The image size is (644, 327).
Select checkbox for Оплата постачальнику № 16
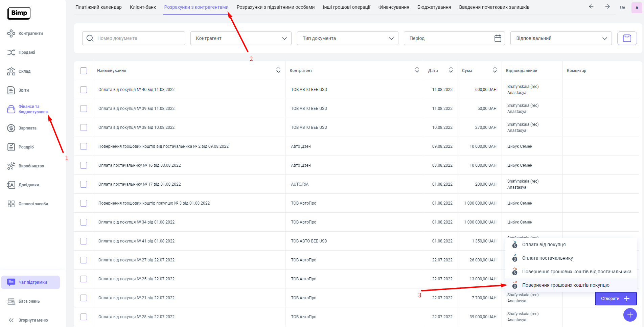(84, 165)
